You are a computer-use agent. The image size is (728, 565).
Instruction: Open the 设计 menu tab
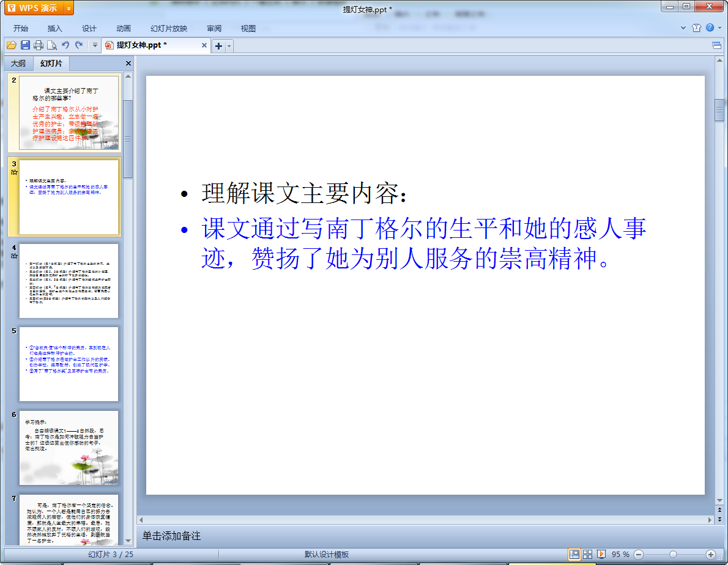pyautogui.click(x=89, y=28)
